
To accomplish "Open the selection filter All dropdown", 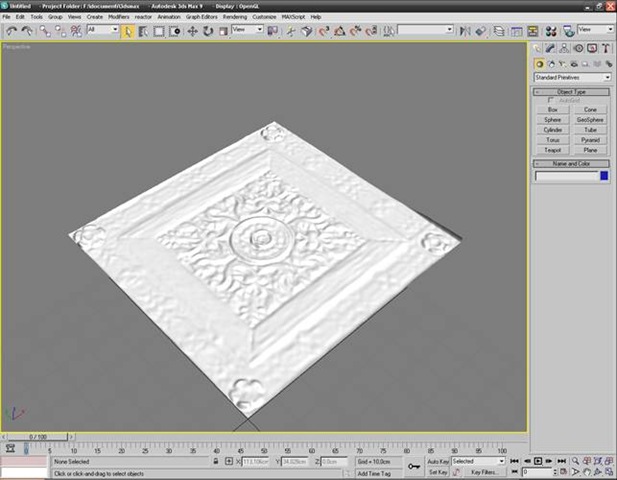I will point(102,30).
